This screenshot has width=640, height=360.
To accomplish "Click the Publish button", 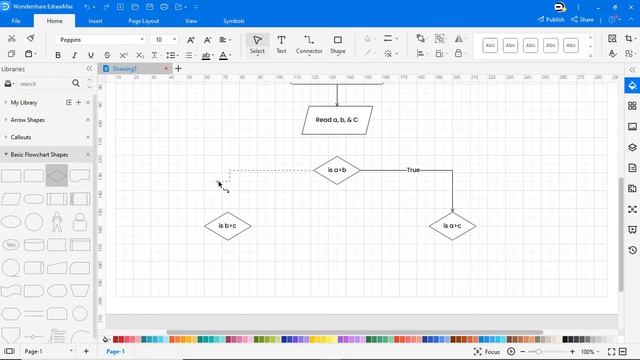I will point(551,19).
